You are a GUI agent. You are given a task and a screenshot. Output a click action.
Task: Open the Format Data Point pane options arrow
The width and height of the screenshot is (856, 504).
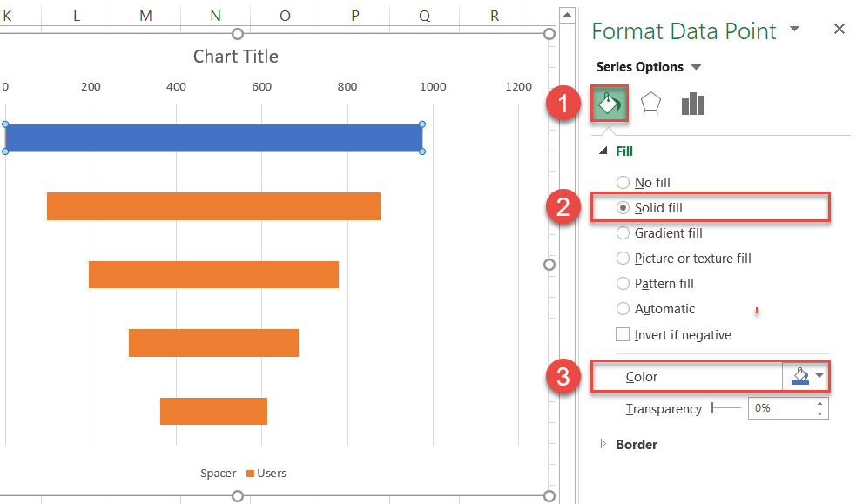pos(794,30)
